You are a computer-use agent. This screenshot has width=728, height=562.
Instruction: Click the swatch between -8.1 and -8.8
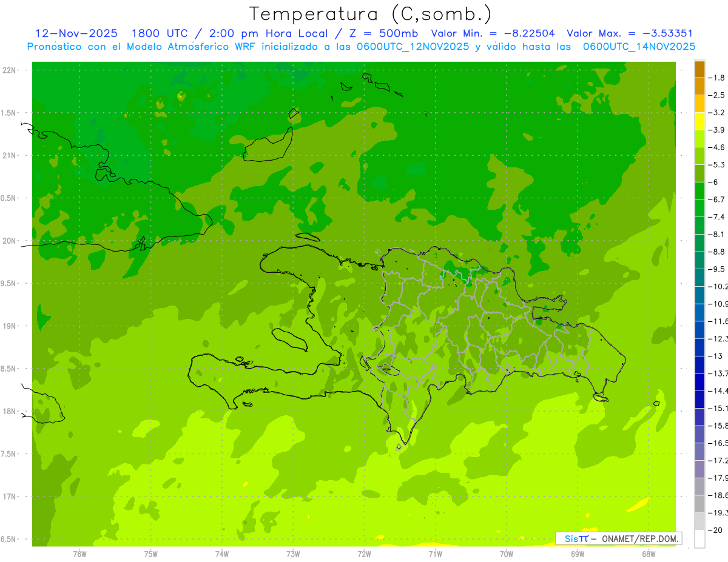(x=699, y=243)
